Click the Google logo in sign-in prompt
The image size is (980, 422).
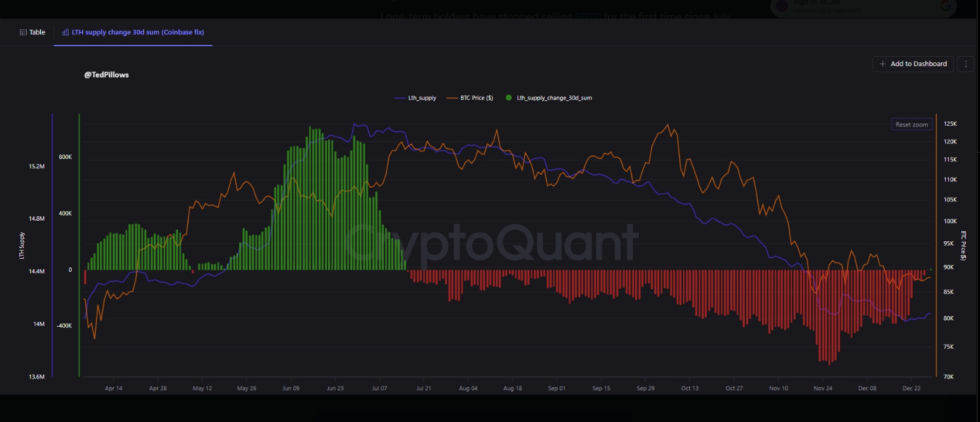[945, 6]
